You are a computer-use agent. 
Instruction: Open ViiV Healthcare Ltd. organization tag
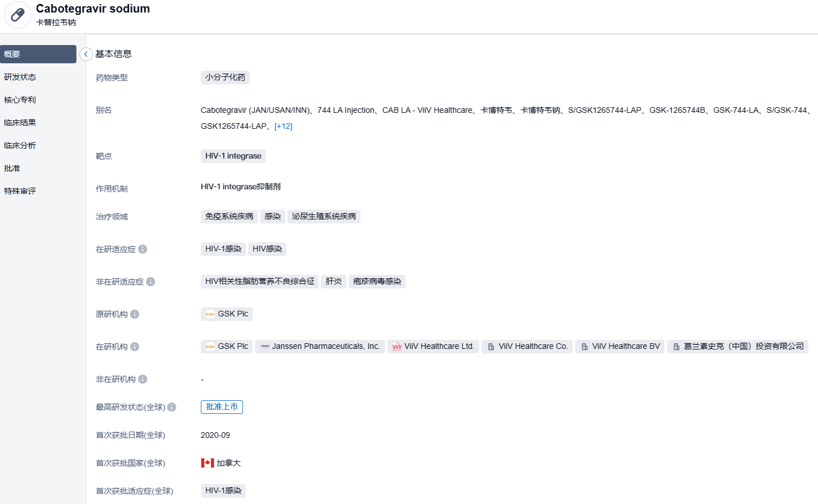[x=433, y=347]
